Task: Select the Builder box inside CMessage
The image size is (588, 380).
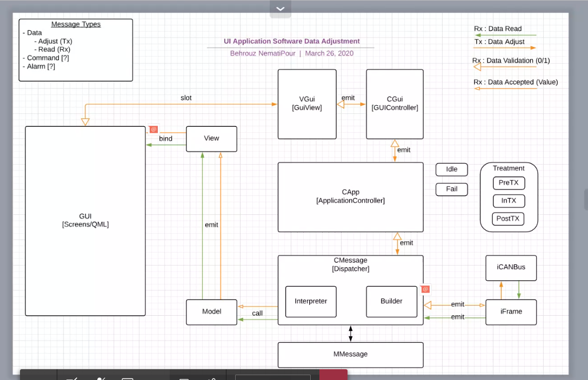Action: pos(391,301)
